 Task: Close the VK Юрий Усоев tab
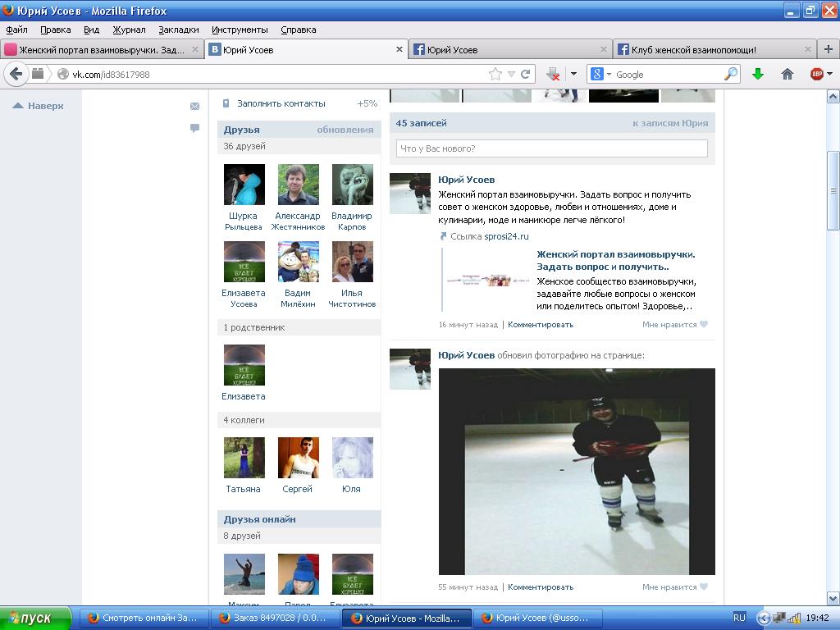399,49
